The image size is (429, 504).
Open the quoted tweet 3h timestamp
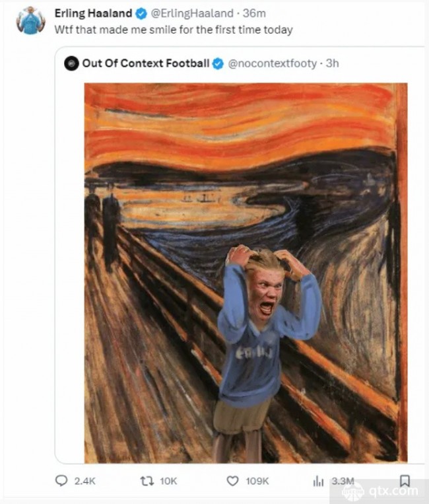(333, 63)
